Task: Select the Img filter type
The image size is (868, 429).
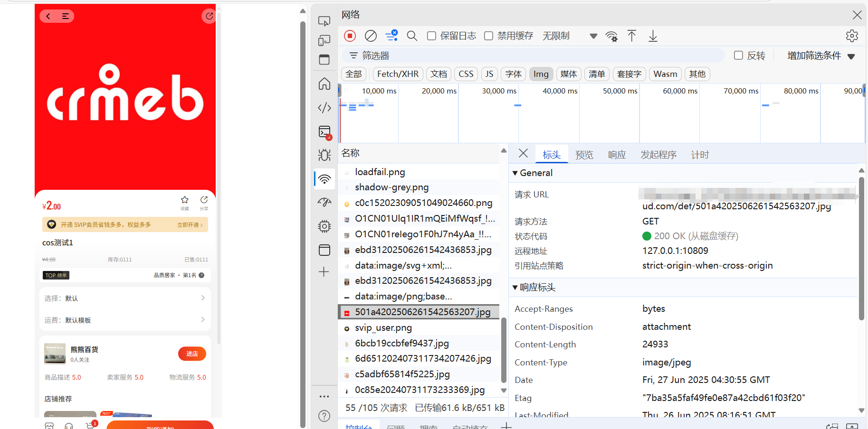Action: (541, 74)
